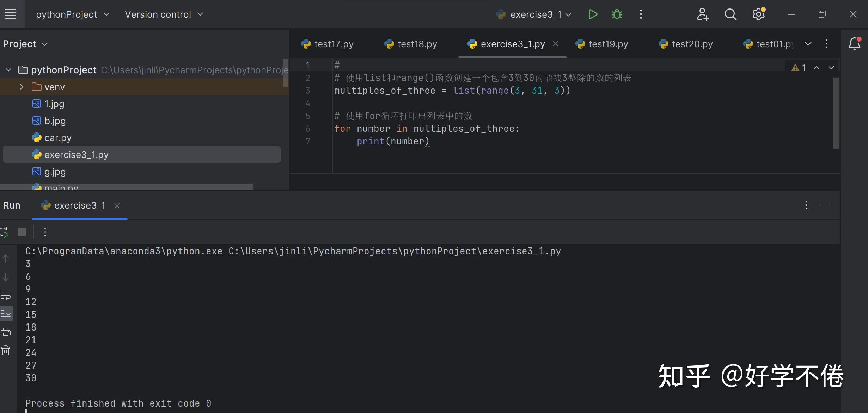Toggle soft-wrap in Run console
This screenshot has height=413, width=868.
tap(6, 295)
